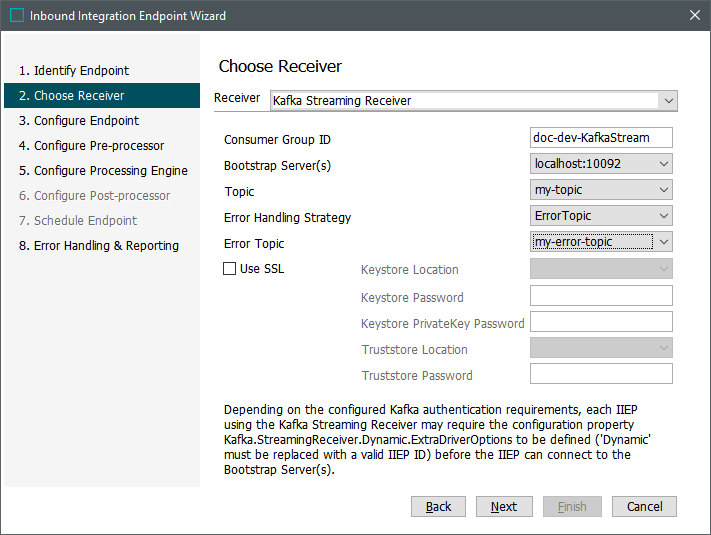Click the Back button
The height and width of the screenshot is (535, 711).
click(438, 506)
